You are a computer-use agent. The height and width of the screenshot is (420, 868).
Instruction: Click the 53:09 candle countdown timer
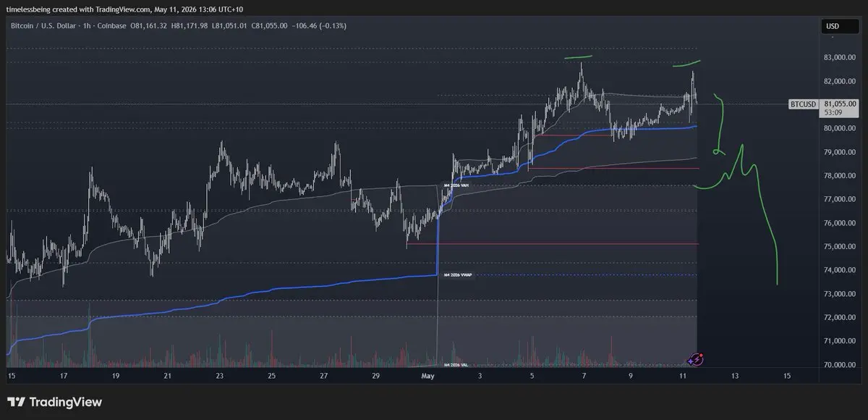click(x=831, y=112)
